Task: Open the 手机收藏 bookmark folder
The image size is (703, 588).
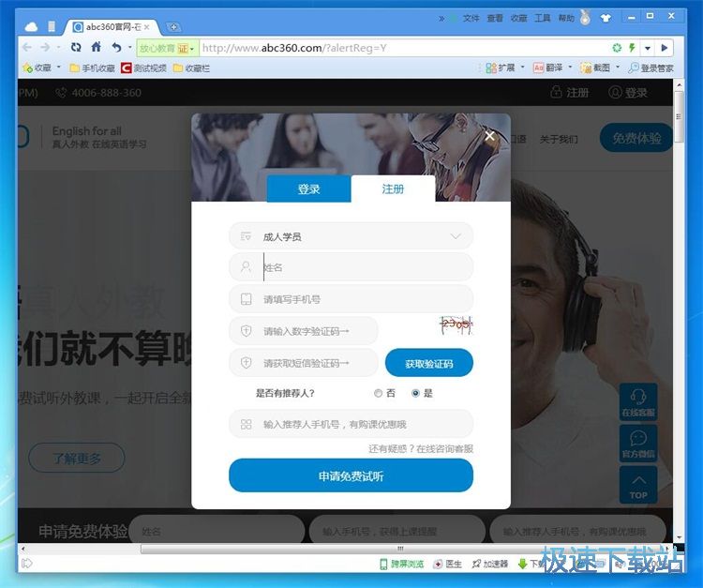Action: 93,68
